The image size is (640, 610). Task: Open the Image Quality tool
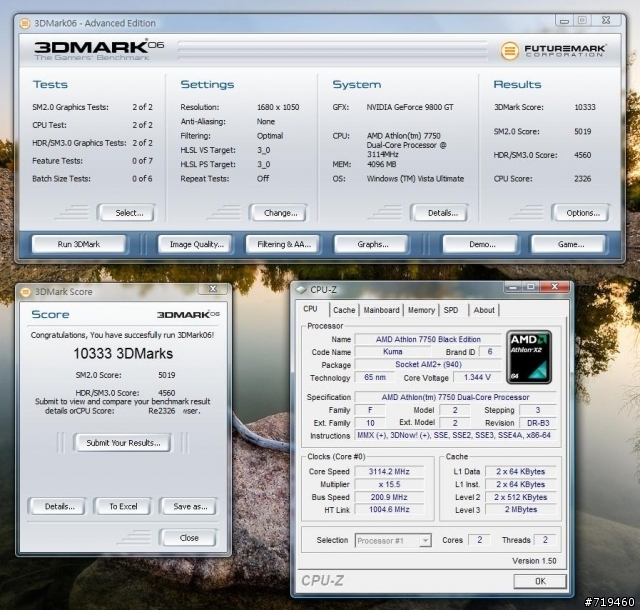click(195, 244)
